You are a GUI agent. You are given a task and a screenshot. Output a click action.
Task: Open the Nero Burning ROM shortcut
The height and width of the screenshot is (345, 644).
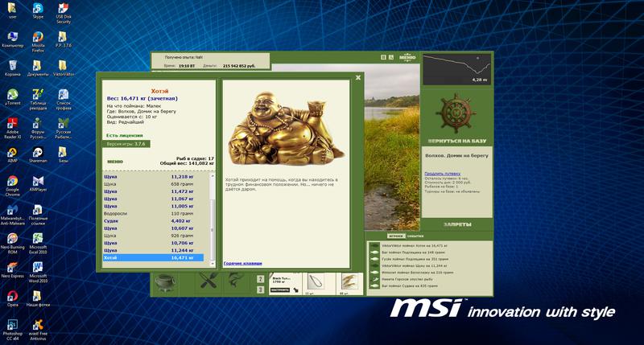[x=12, y=243]
